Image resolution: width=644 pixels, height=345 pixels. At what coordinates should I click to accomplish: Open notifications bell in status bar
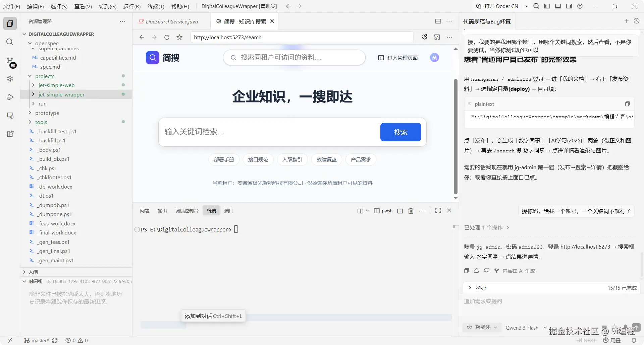(x=634, y=340)
